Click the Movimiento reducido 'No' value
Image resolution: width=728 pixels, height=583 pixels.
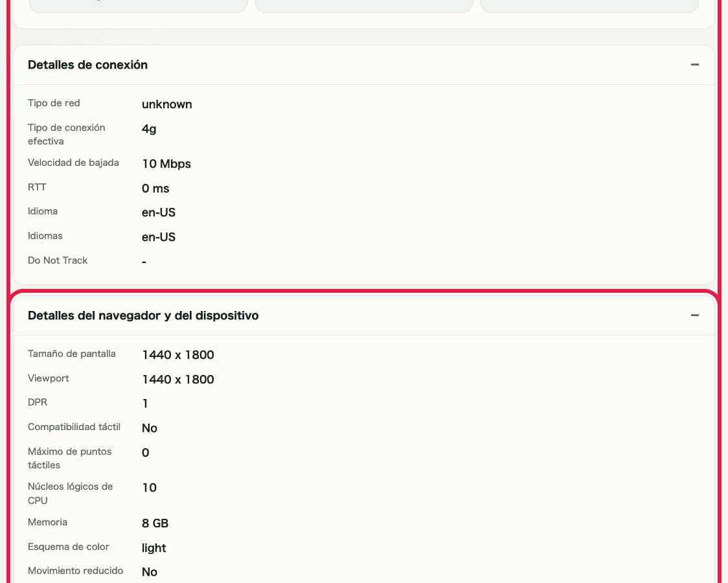(x=150, y=572)
